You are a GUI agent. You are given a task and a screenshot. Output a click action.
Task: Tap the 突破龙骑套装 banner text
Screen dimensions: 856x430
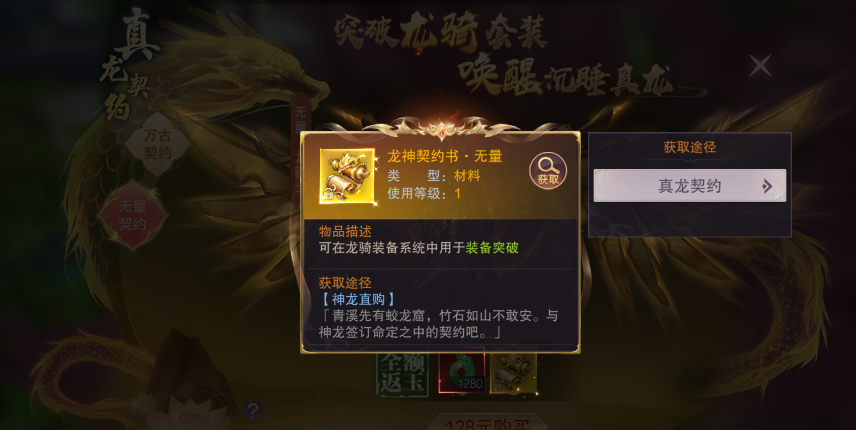tap(440, 31)
